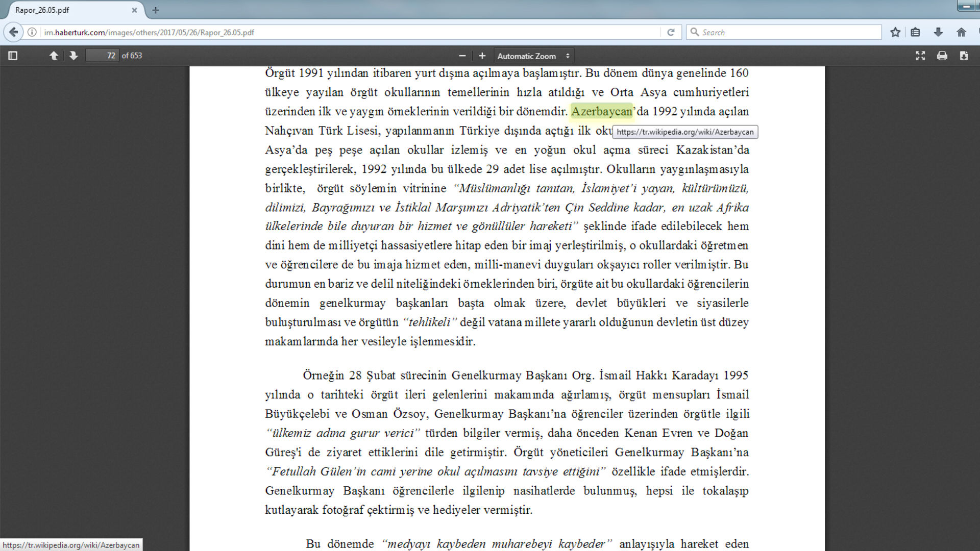
Task: Go to next page arrow
Action: point(73,56)
